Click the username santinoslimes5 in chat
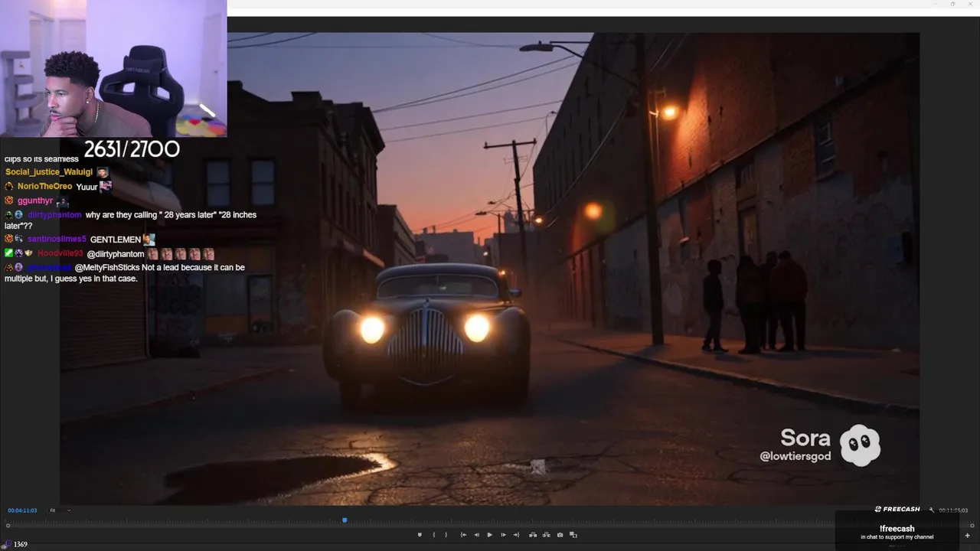Image resolution: width=980 pixels, height=551 pixels. coord(57,240)
